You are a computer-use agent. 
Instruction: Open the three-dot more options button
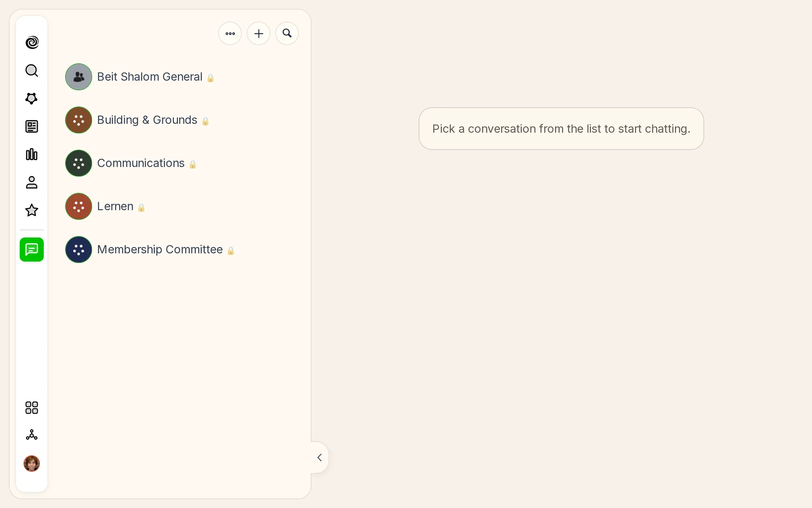click(230, 33)
